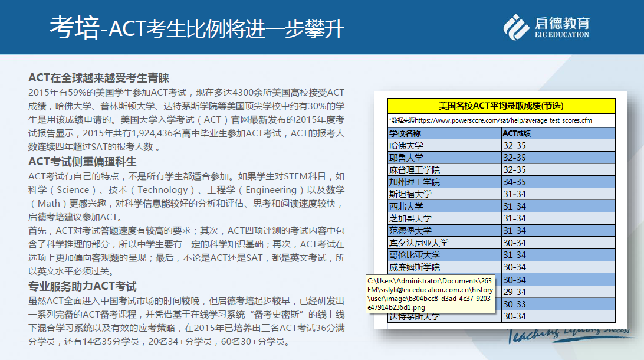Select the 耶鲁大学 table cell

coord(407,158)
